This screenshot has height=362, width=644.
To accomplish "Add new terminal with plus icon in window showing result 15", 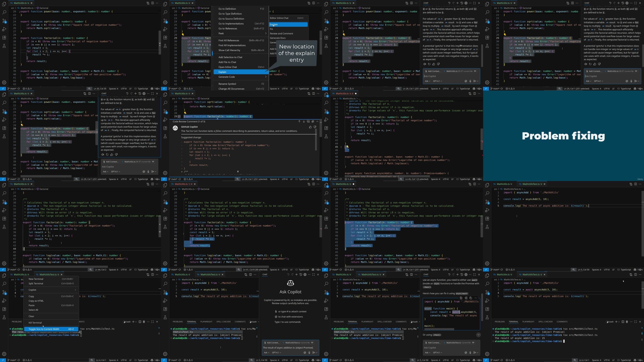I will click(x=616, y=322).
